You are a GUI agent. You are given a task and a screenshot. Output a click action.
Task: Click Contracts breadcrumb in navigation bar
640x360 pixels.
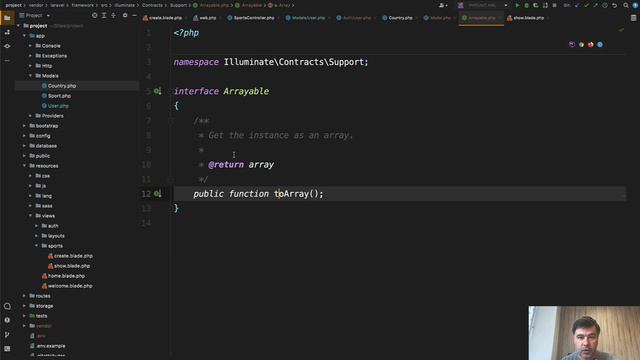point(152,5)
